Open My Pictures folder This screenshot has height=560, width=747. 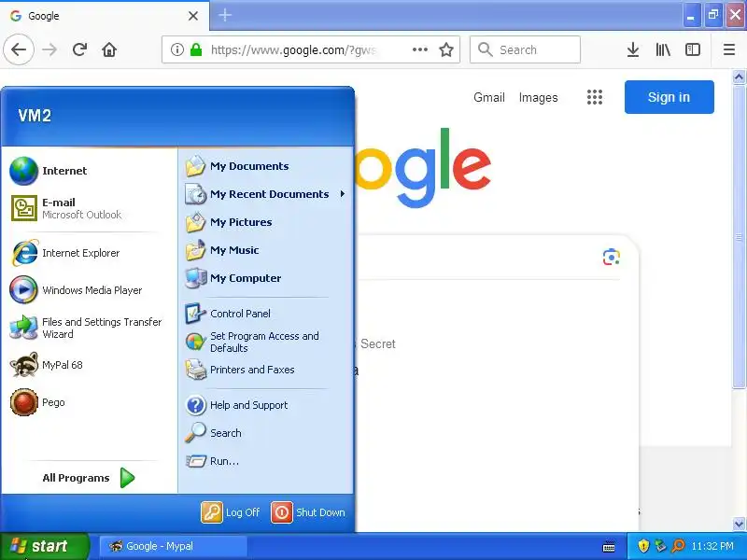(266, 222)
